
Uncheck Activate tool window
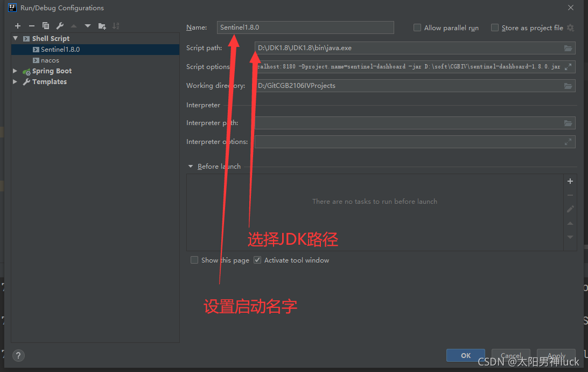coord(257,260)
